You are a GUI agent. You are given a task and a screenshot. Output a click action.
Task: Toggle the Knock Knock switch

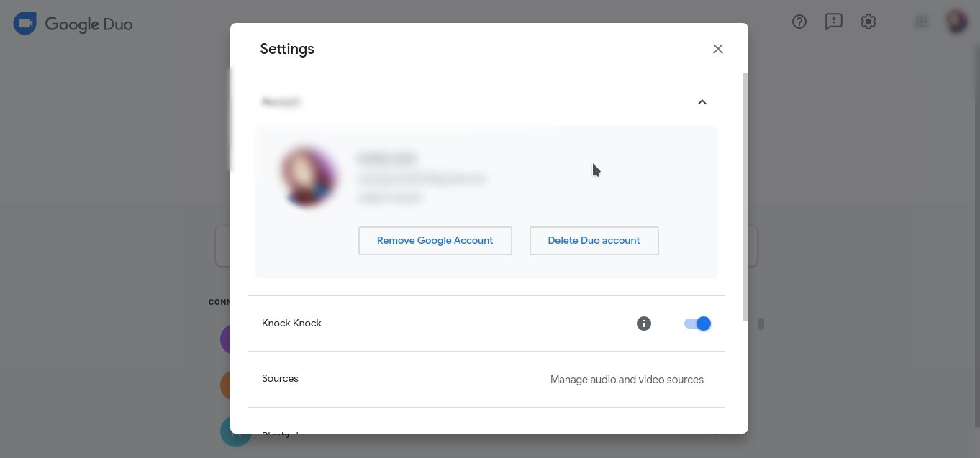point(697,324)
